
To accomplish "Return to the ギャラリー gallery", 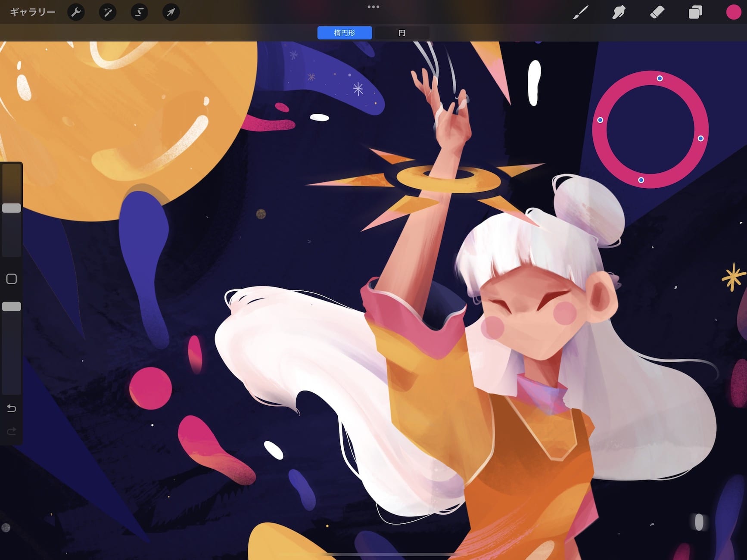I will [x=33, y=12].
